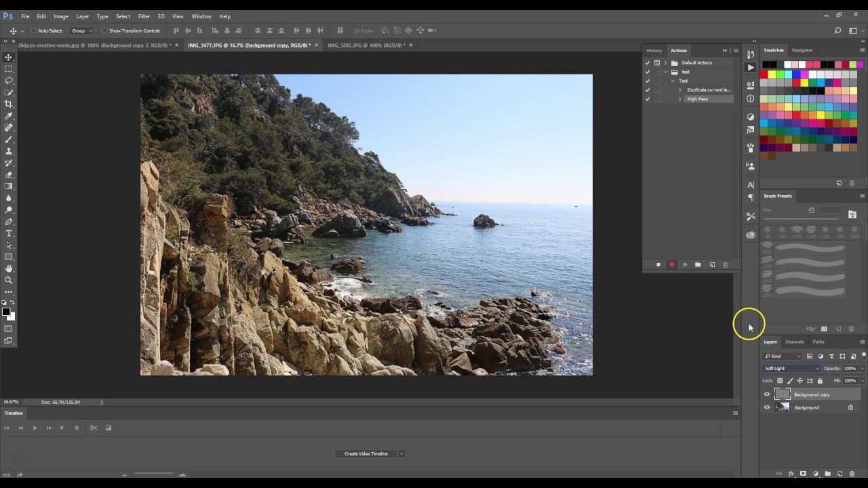Open the Kind filter dropdown
This screenshot has width=868, height=488.
tap(783, 356)
